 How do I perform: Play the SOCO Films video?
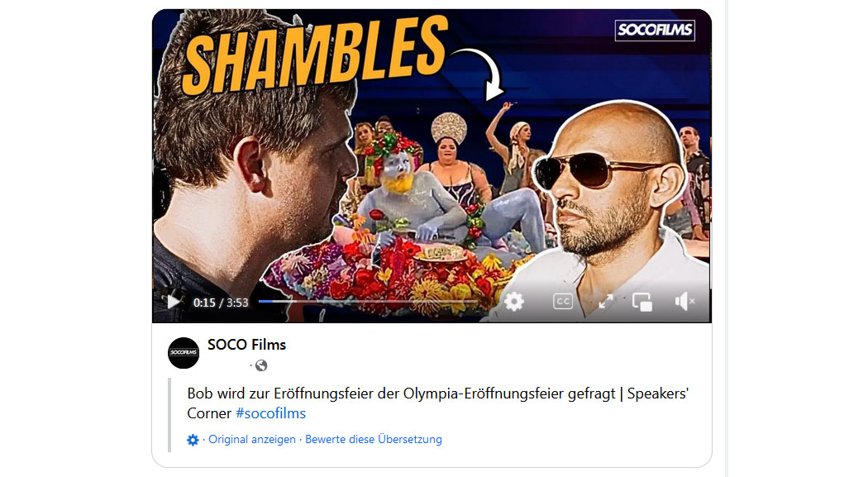coord(174,302)
